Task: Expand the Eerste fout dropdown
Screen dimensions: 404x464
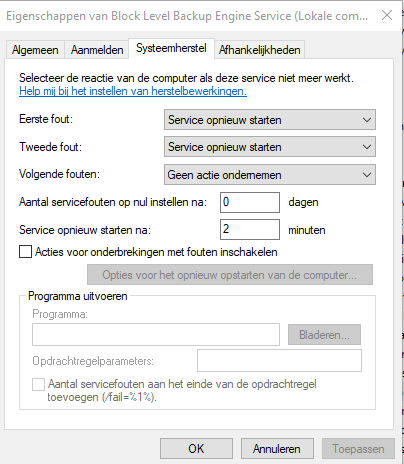Action: 270,120
